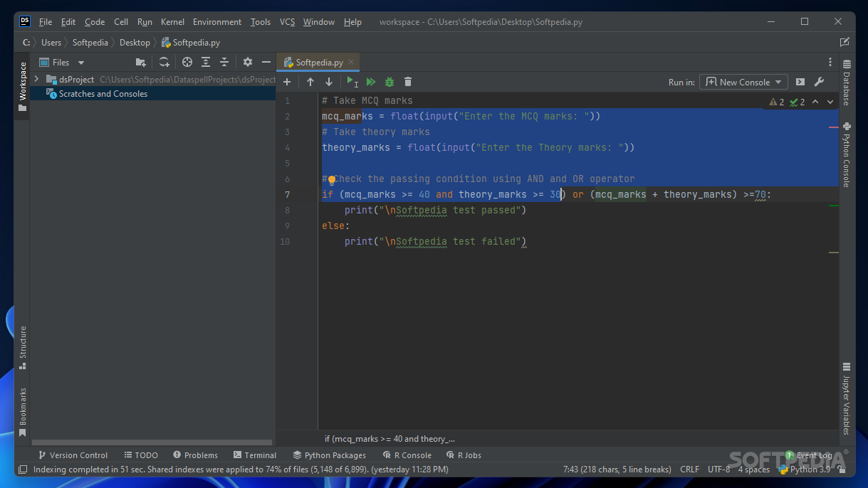The width and height of the screenshot is (868, 488).
Task: Click the Softpedia.py breadcrumb in navigation bar
Action: 190,43
